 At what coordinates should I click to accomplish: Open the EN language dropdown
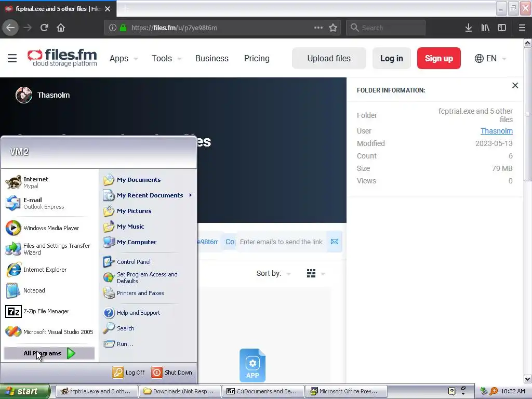[490, 58]
